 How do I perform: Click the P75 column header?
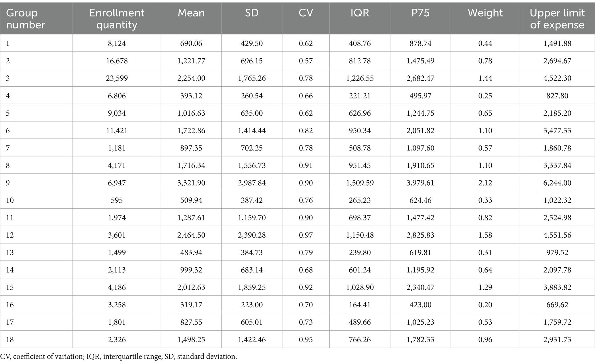[x=420, y=13]
